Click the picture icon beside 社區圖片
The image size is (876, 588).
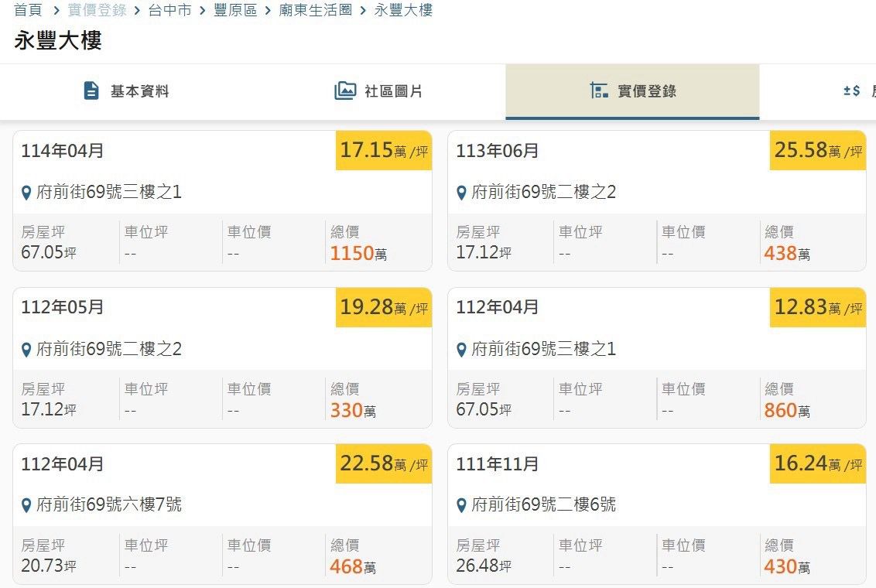pos(345,91)
